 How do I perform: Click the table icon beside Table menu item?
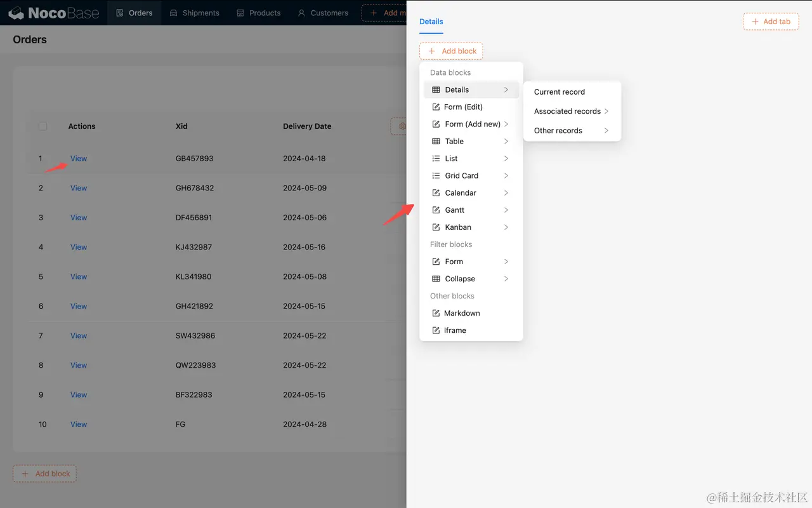(436, 142)
